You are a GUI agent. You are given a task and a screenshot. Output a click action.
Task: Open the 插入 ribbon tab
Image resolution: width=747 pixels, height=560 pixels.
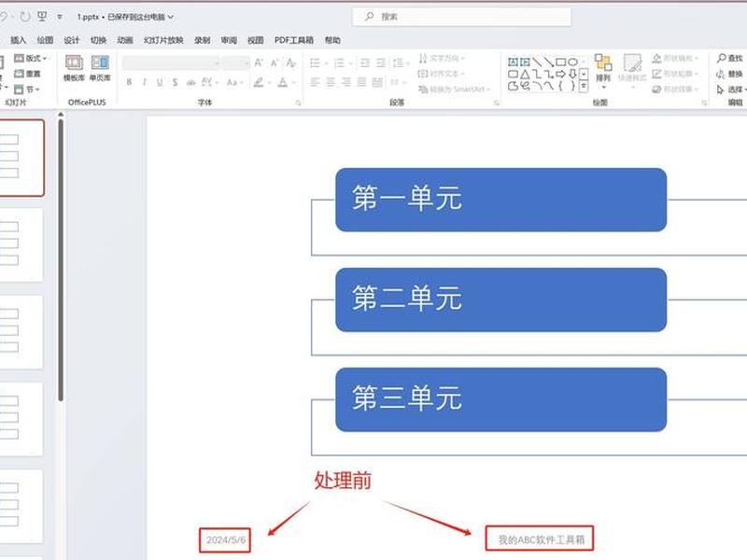click(x=18, y=40)
